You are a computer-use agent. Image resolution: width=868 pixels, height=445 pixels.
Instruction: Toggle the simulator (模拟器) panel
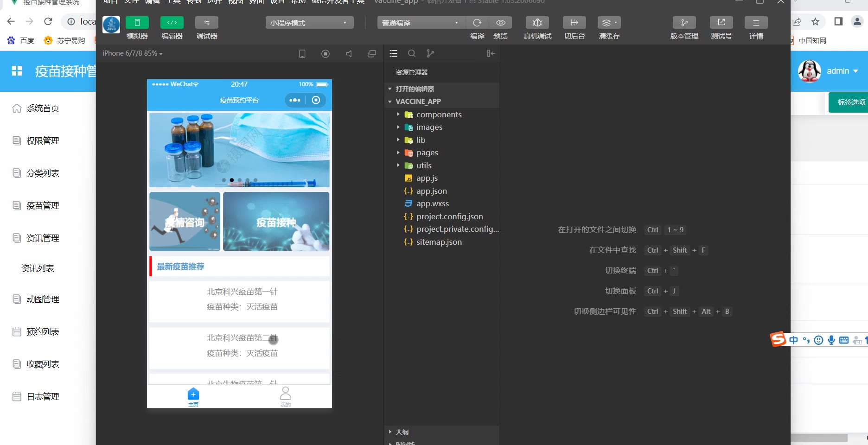pyautogui.click(x=137, y=23)
